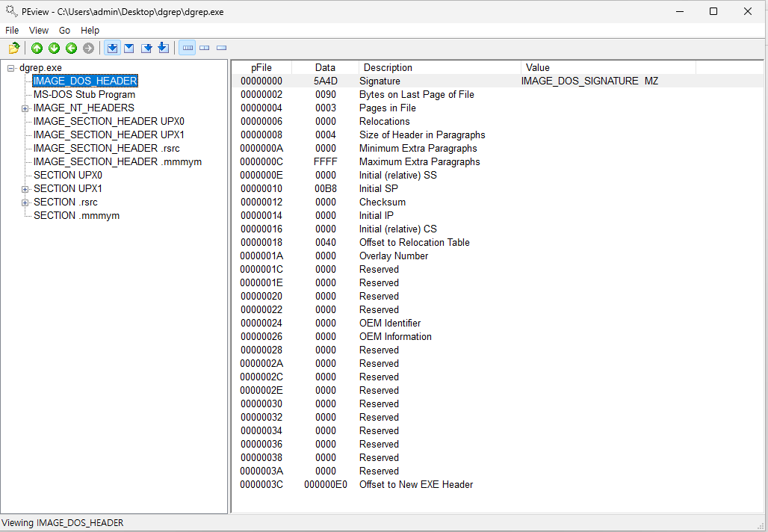Click the Overlay Number row

coord(497,256)
